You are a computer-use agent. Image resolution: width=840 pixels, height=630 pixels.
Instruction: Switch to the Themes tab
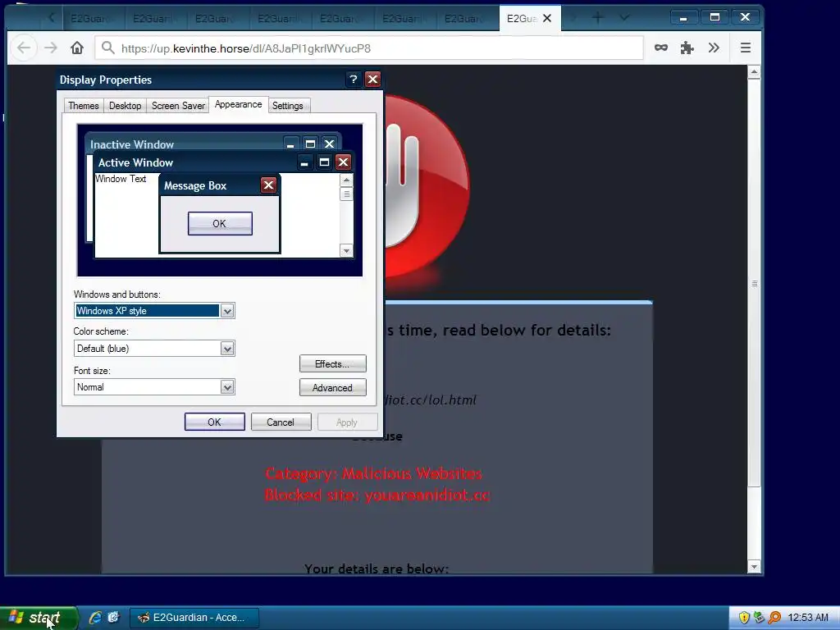pyautogui.click(x=84, y=106)
